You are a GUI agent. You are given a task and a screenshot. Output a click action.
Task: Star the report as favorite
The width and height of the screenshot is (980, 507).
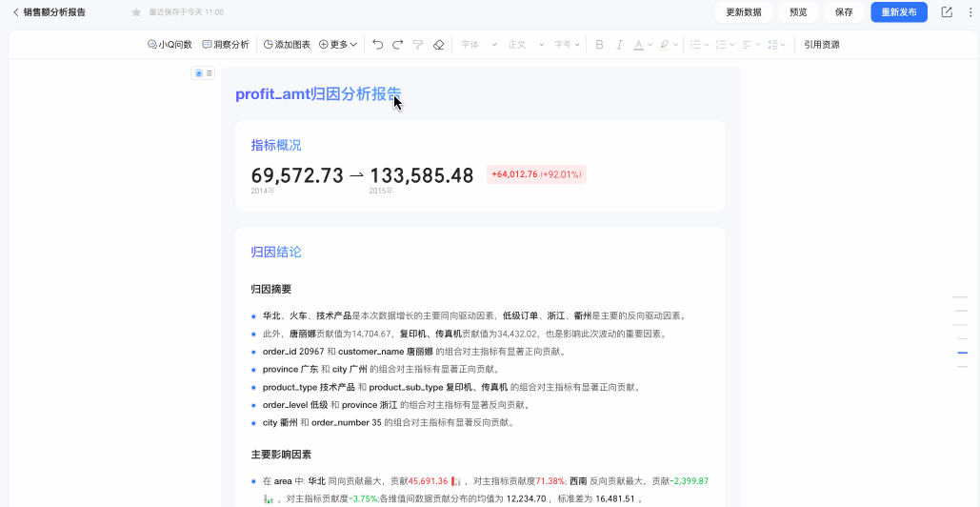click(136, 12)
